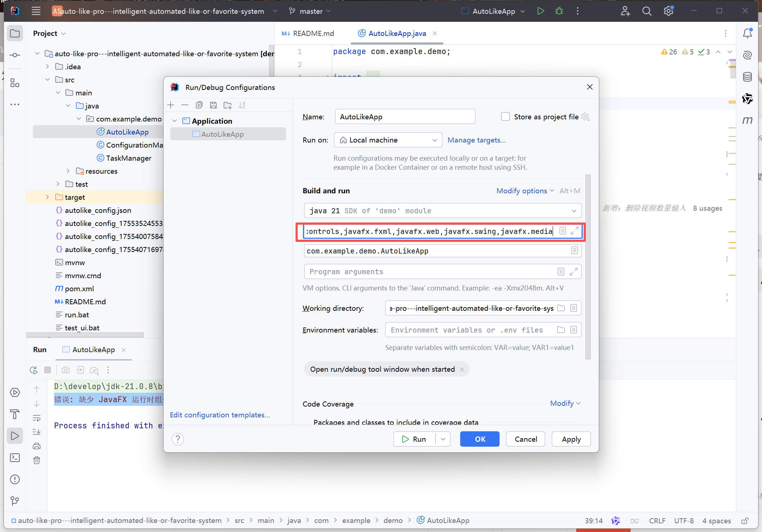Screen dimensions: 762x532
Task: Open the Java 21 SDK dropdown
Action: pos(442,211)
